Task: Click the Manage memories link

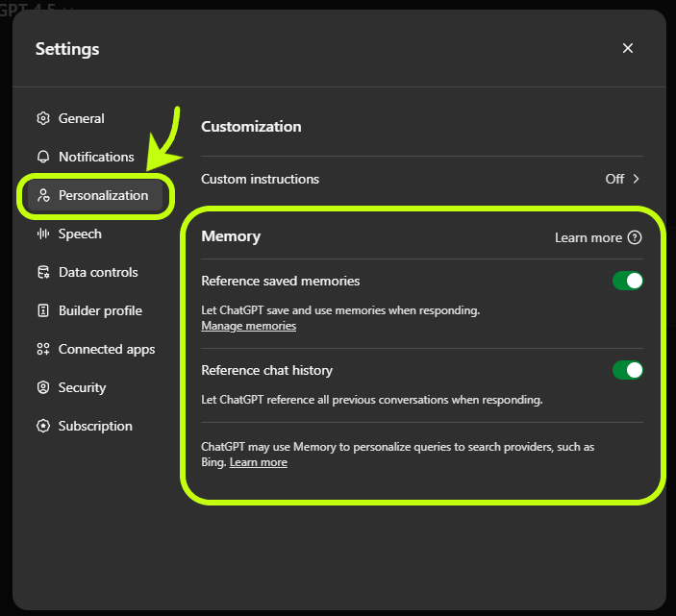Action: [249, 326]
